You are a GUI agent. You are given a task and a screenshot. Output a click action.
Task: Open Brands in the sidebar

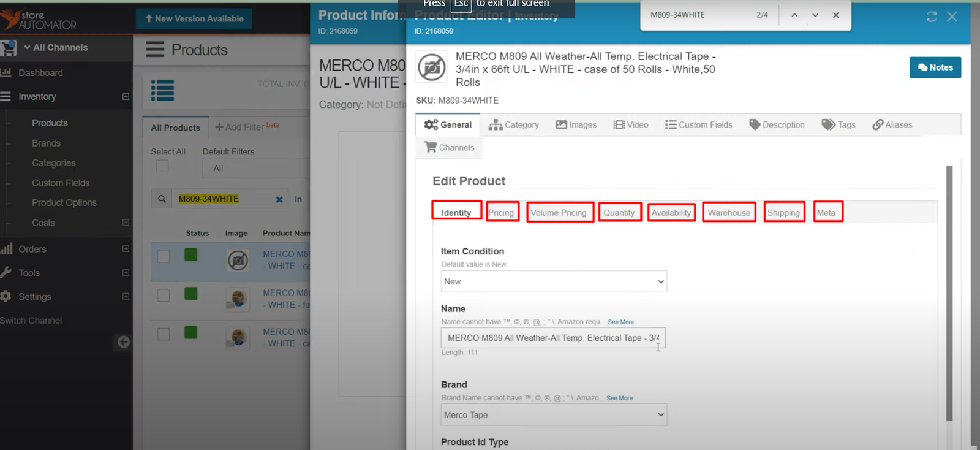[x=47, y=143]
